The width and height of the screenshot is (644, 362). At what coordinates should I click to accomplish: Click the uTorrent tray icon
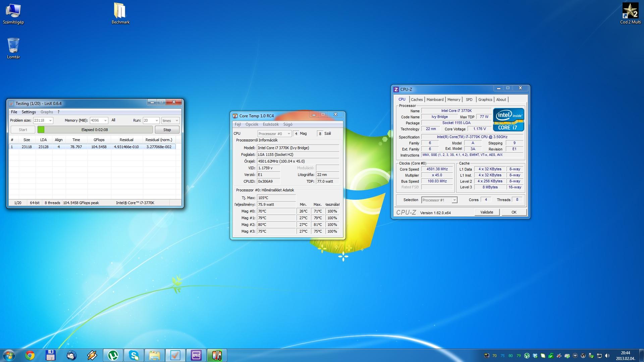[x=527, y=356]
